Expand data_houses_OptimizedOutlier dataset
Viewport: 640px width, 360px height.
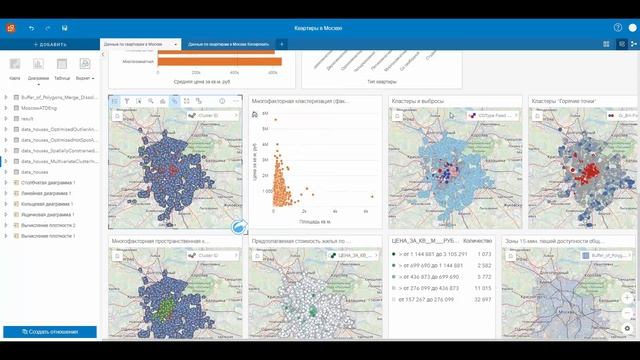tap(6, 129)
